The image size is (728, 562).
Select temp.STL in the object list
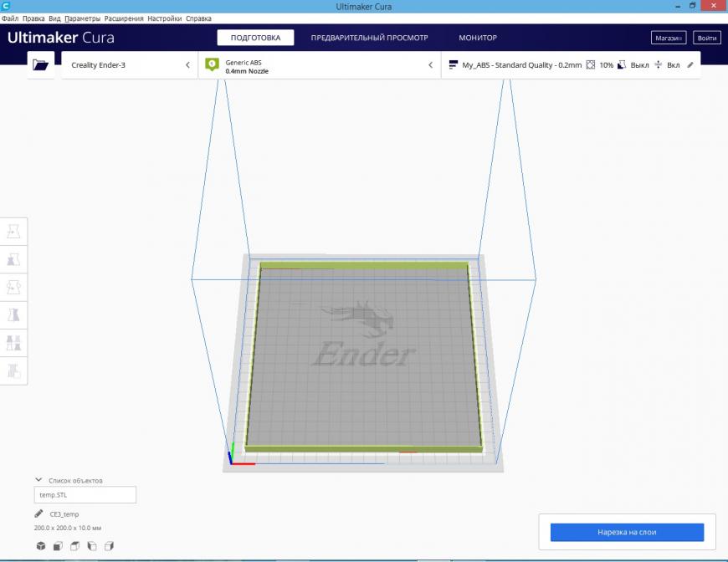[x=85, y=495]
